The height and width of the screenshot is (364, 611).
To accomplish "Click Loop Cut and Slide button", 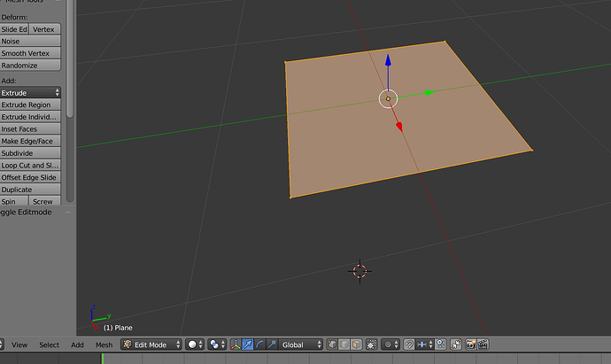I will pyautogui.click(x=30, y=166).
